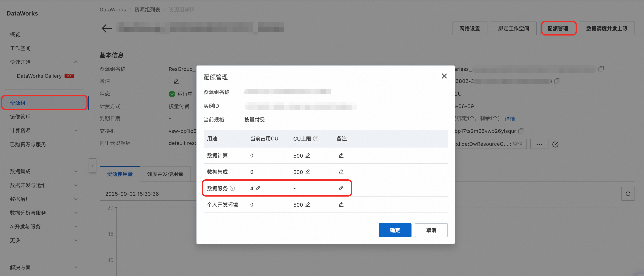Click the DwResourceG... 空值 tag
The image size is (644, 276).
click(x=490, y=144)
